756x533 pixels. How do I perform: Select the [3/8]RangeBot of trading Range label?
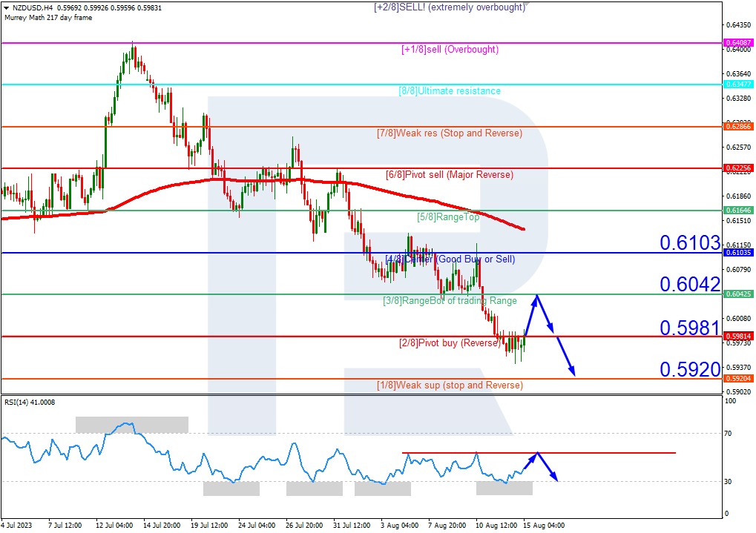[x=450, y=301]
